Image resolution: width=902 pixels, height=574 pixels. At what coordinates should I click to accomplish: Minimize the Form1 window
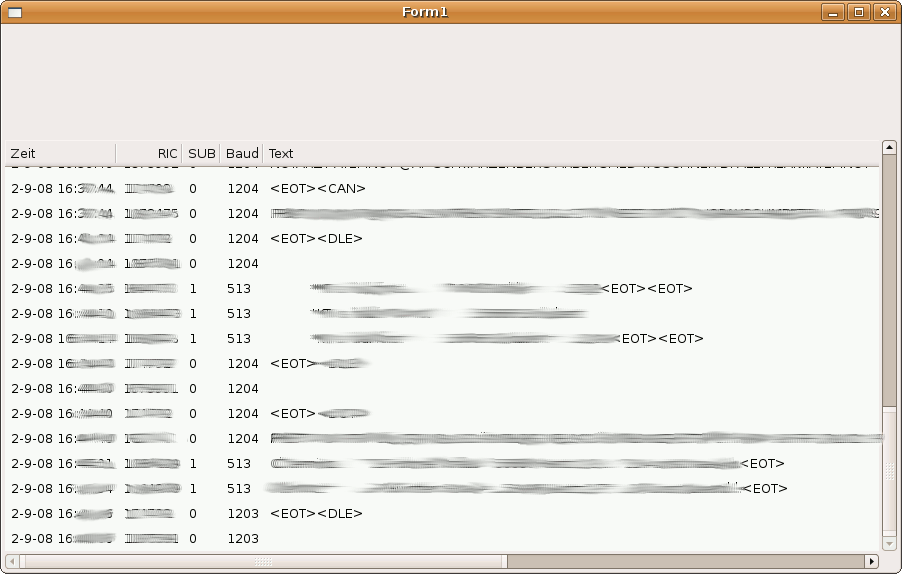832,12
